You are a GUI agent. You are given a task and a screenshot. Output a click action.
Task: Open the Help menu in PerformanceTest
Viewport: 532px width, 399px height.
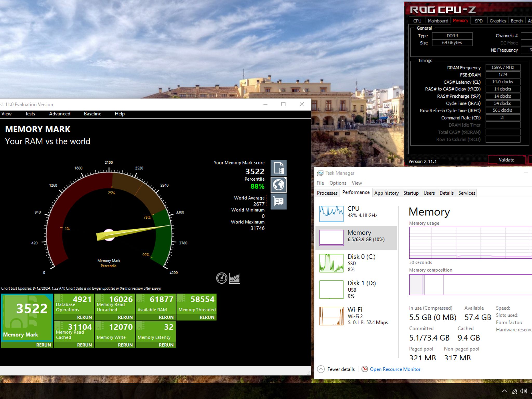point(120,114)
